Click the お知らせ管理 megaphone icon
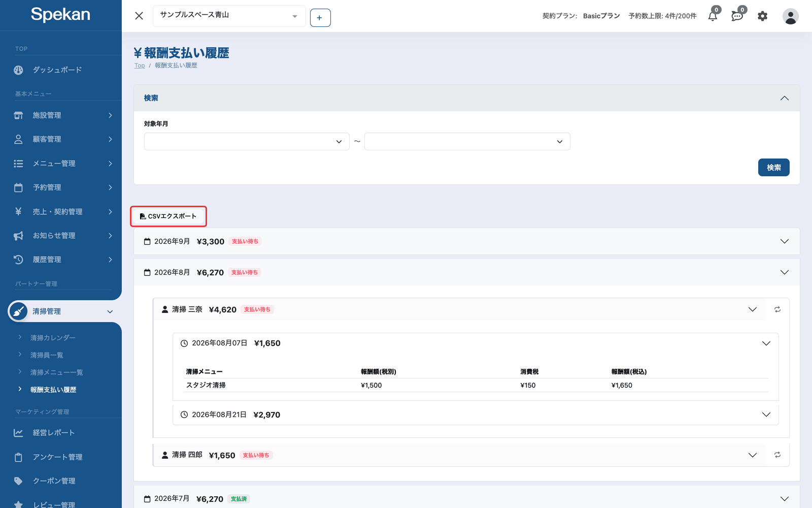812x508 pixels. pos(18,236)
